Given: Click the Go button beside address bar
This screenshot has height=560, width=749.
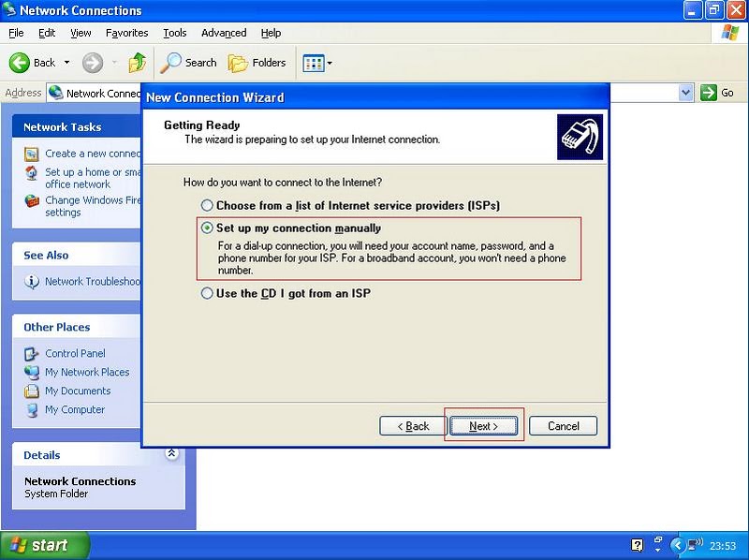Looking at the screenshot, I should [x=718, y=93].
